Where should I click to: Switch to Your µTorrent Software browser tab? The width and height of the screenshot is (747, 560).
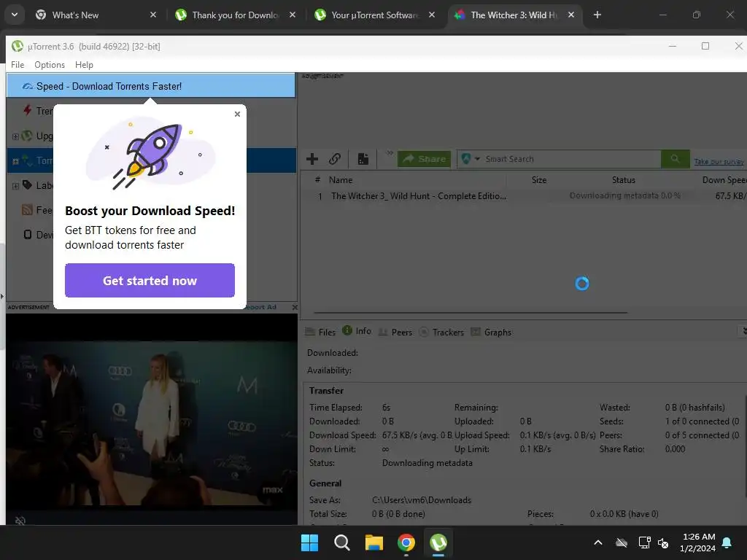(x=375, y=15)
